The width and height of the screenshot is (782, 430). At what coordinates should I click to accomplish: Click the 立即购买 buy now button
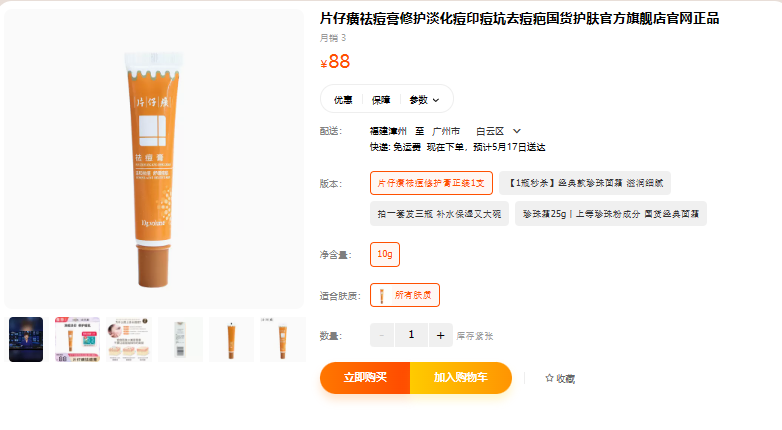pos(365,378)
